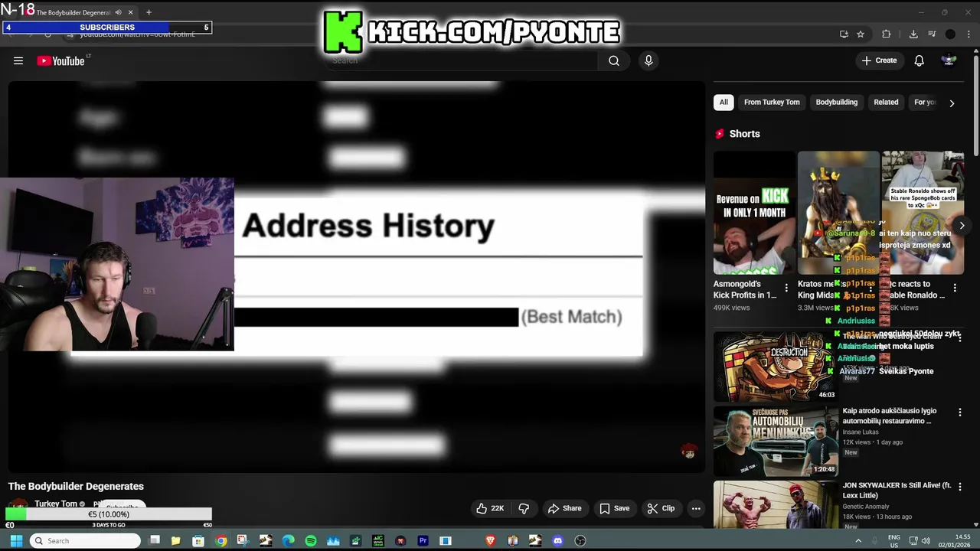Open the Kratos King Midas short
The image size is (980, 551).
tap(838, 213)
